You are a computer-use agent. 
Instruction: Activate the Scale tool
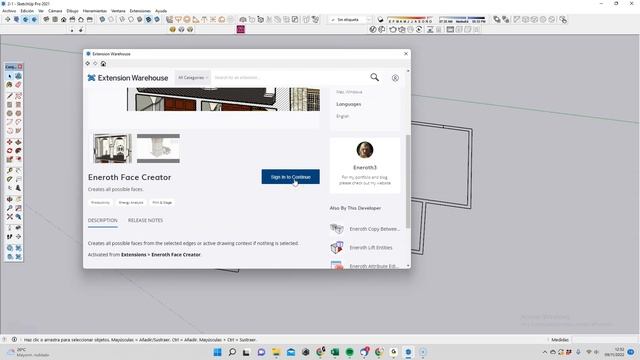click(x=9, y=160)
